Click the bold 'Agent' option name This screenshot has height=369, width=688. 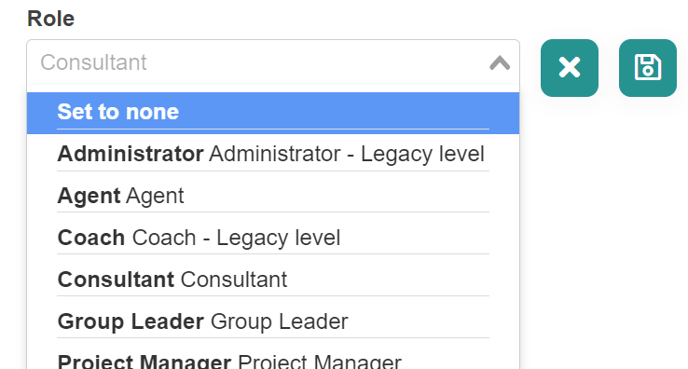89,196
